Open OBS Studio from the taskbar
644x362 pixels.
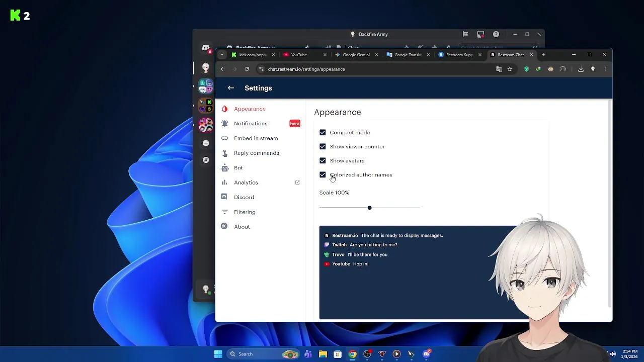click(x=367, y=354)
